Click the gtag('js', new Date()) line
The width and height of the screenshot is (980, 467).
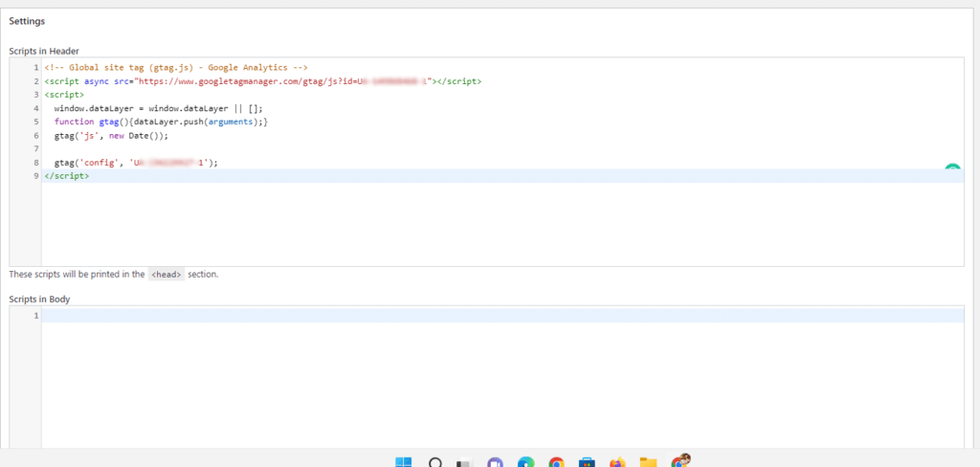(x=111, y=135)
